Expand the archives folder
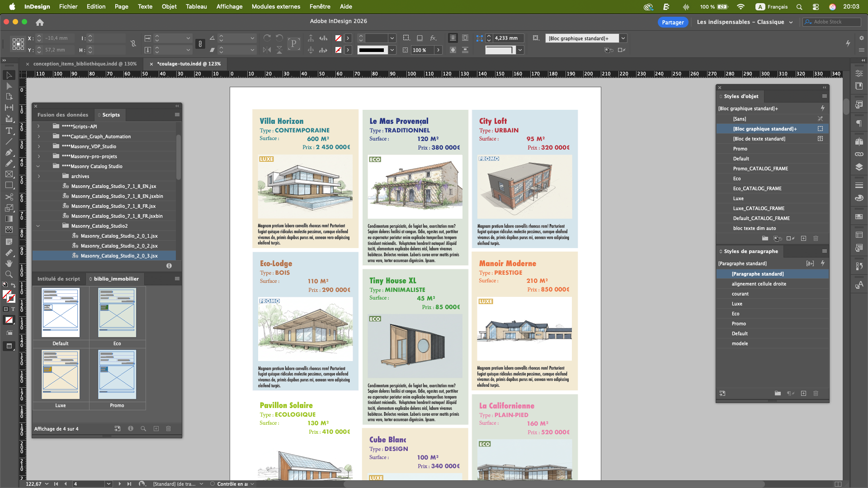Screen dimensions: 868x488 tap(39, 176)
